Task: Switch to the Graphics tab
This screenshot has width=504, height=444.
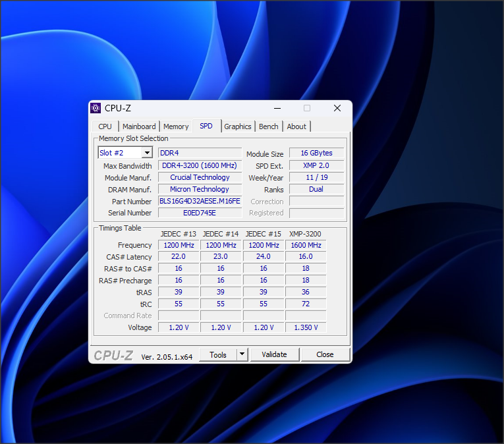Action: pos(238,126)
